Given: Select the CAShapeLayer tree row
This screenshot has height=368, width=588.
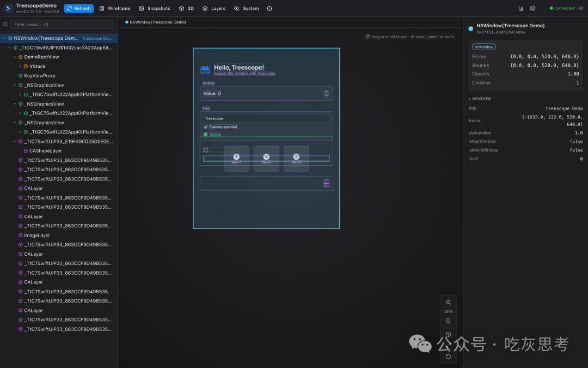Looking at the screenshot, I should coord(58,151).
